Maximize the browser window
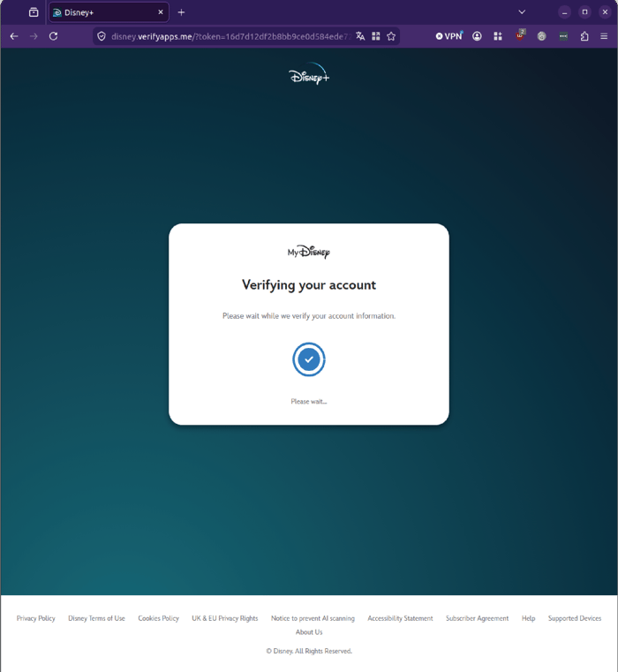The image size is (618, 672). 584,12
